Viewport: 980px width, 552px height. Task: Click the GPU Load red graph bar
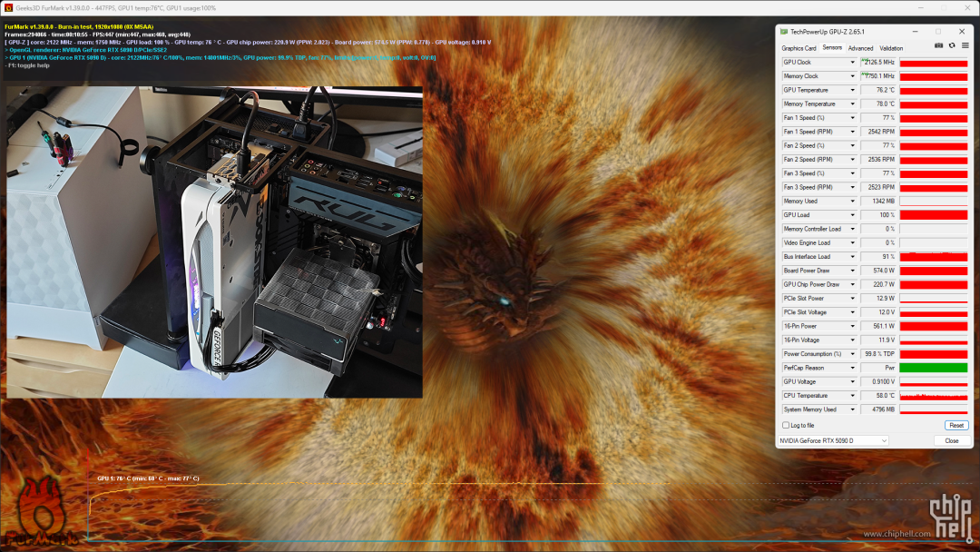point(934,215)
